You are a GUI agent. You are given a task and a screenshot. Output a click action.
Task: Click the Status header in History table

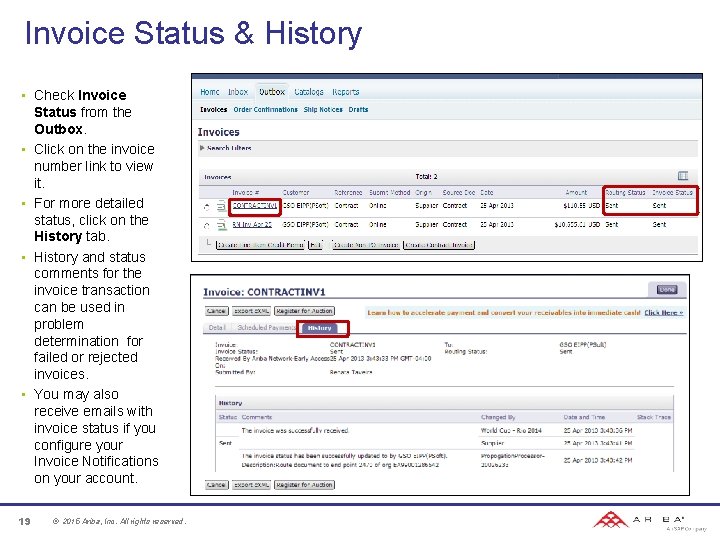[228, 417]
